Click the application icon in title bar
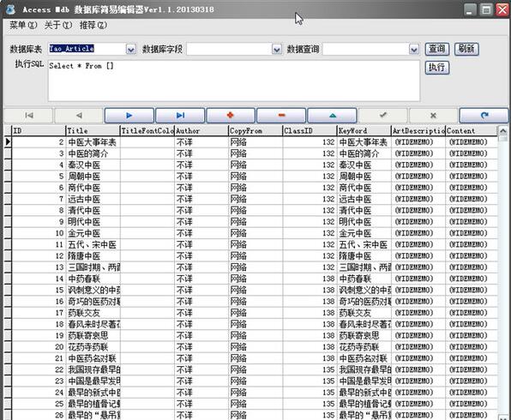Viewport: 511px width, 420px height. 10,9
